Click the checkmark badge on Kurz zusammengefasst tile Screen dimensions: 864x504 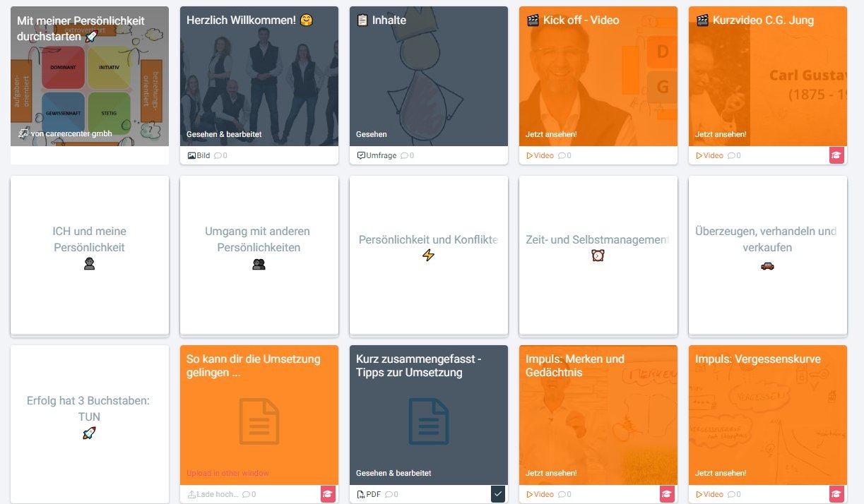click(498, 494)
